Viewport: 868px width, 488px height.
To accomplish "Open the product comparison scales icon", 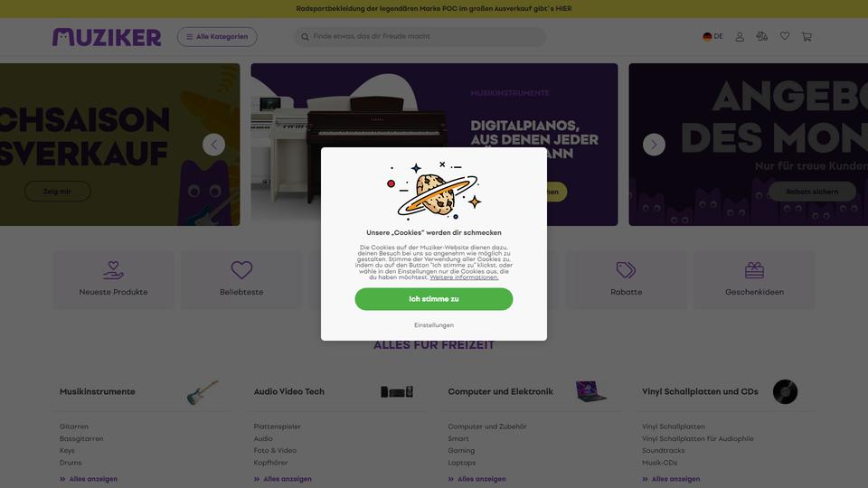I will tap(761, 36).
